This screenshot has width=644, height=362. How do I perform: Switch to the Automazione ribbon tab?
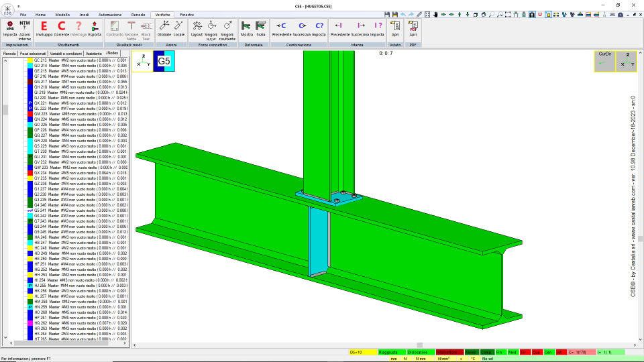point(109,15)
